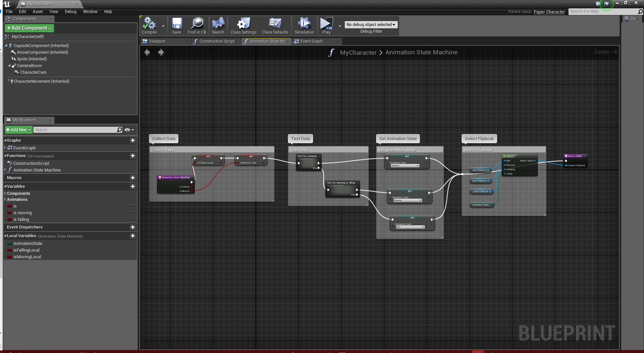This screenshot has width=644, height=353.
Task: Click Add Component button
Action: [x=29, y=28]
